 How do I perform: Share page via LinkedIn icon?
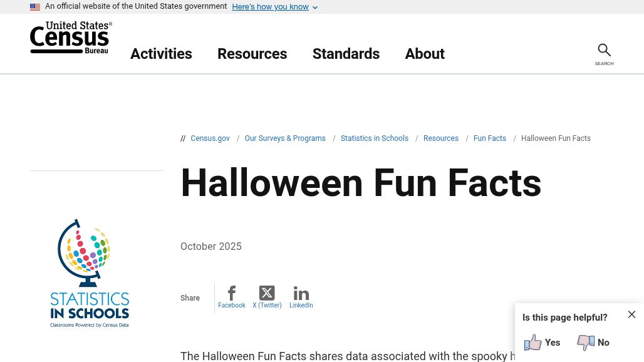pyautogui.click(x=301, y=294)
